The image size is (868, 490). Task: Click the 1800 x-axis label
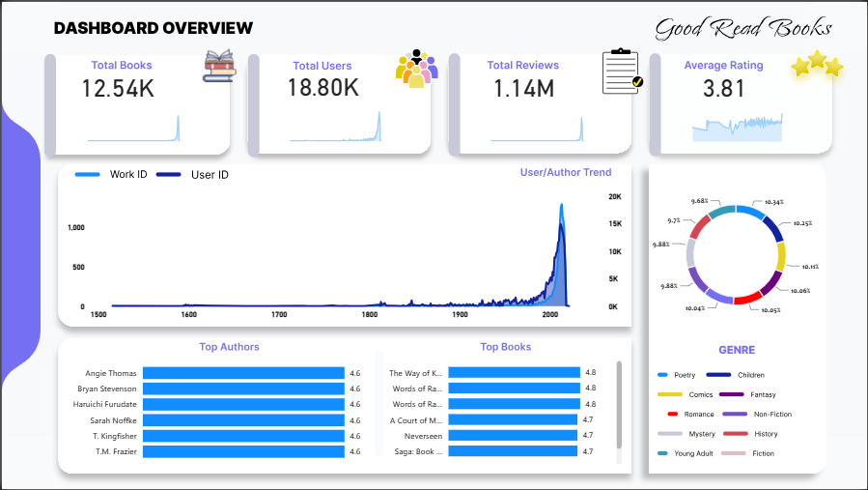click(x=370, y=315)
